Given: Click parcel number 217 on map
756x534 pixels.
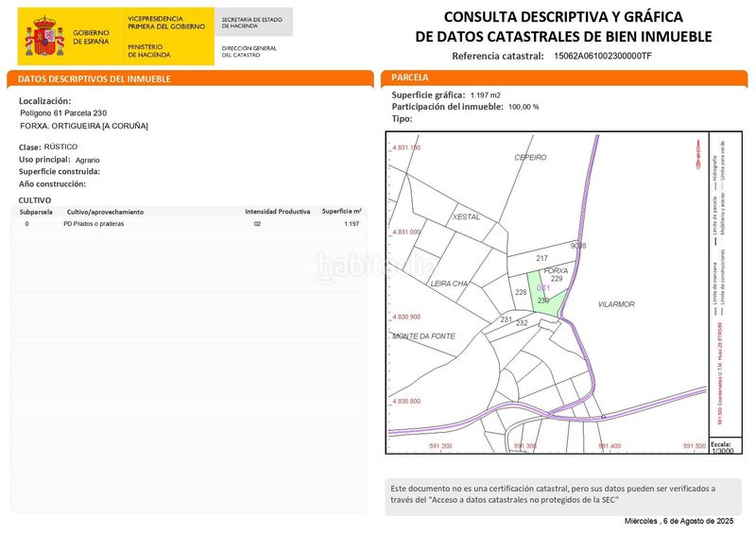Looking at the screenshot, I should pyautogui.click(x=541, y=259).
